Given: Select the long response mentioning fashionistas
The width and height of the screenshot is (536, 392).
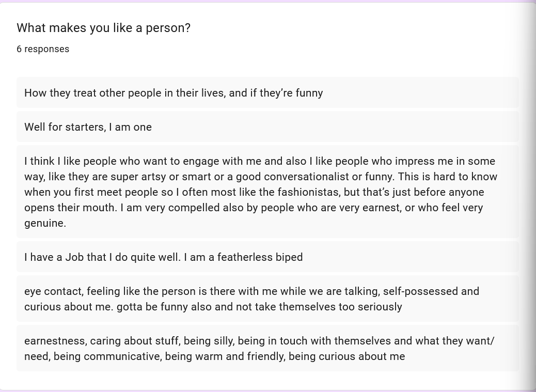Looking at the screenshot, I should coord(267,192).
